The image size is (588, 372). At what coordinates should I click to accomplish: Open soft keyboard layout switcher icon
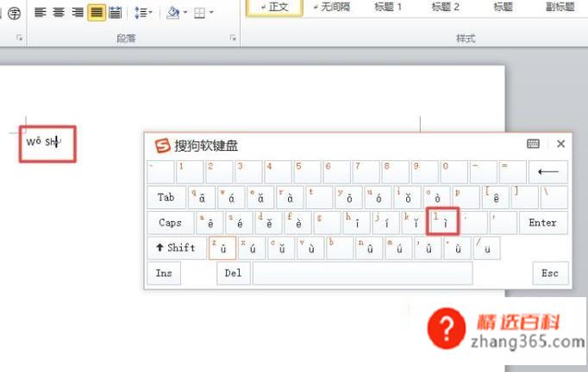click(x=533, y=144)
